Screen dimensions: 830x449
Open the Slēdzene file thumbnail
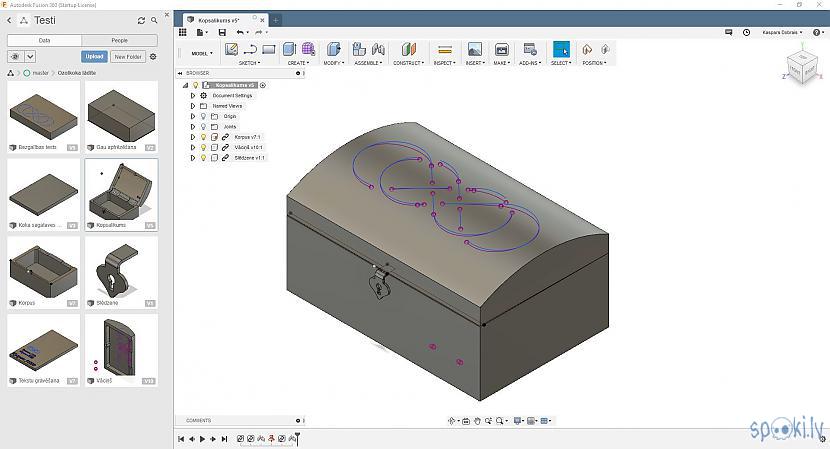pyautogui.click(x=121, y=272)
